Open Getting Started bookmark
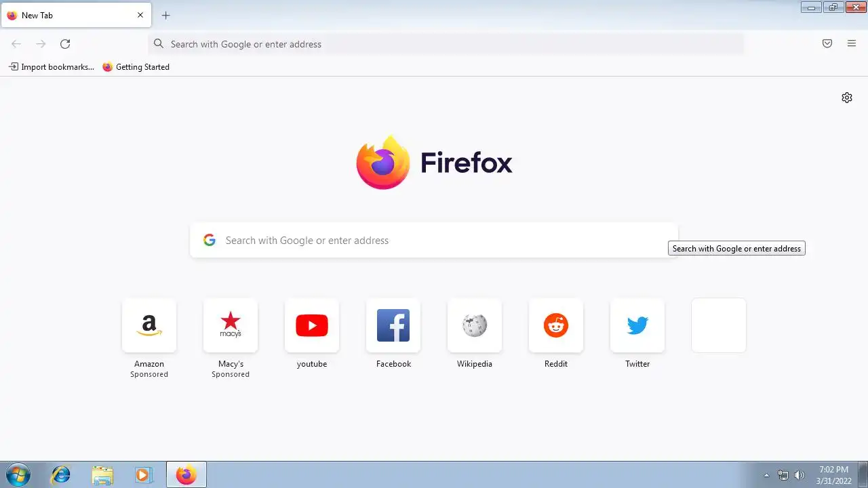This screenshot has width=868, height=488. click(x=136, y=67)
